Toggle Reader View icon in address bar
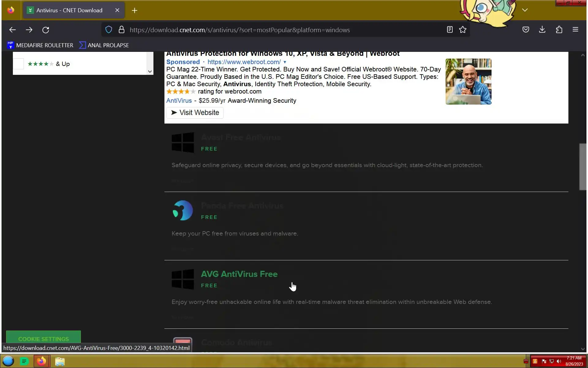Viewport: 588px width, 368px height. 450,30
